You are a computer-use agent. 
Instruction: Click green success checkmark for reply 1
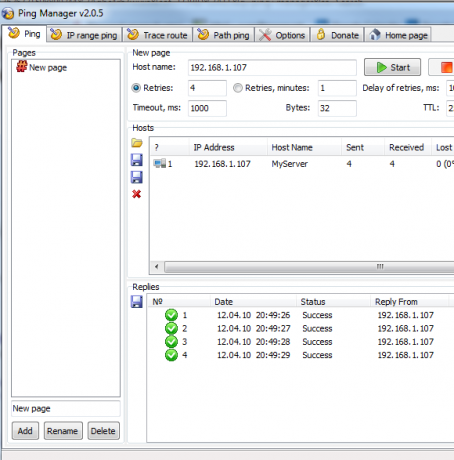[171, 315]
